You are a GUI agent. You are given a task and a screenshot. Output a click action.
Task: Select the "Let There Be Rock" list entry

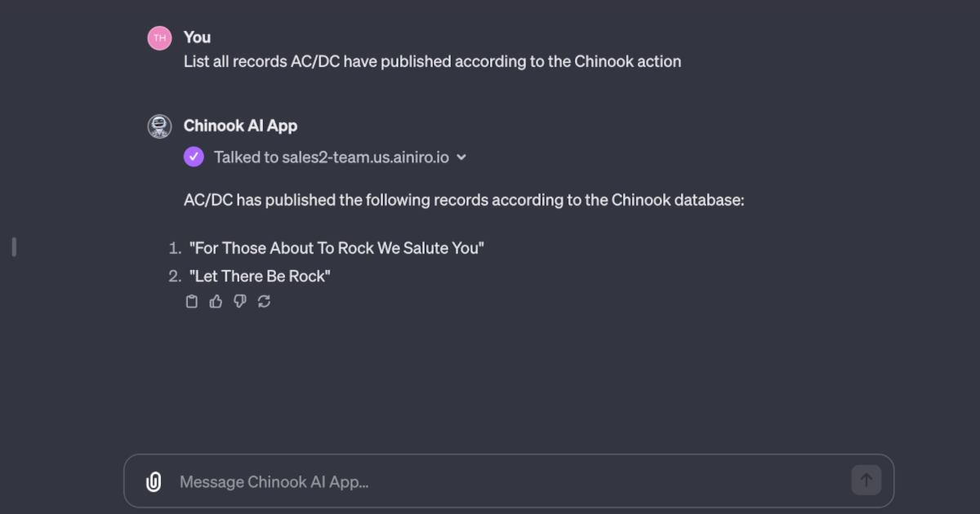(x=260, y=277)
